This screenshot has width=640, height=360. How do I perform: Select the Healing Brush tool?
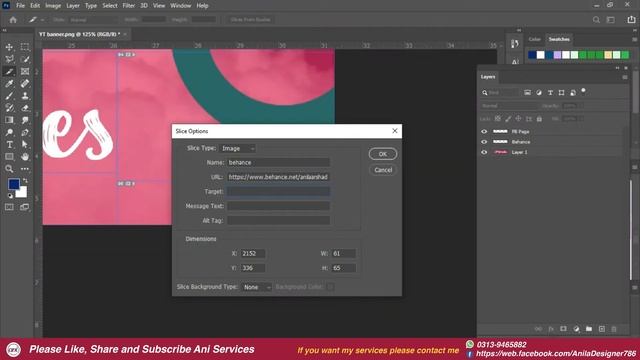coord(25,84)
